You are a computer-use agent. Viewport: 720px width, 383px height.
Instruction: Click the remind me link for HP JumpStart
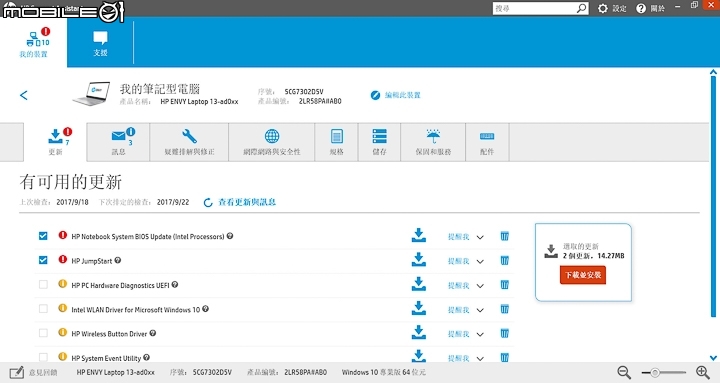(459, 261)
